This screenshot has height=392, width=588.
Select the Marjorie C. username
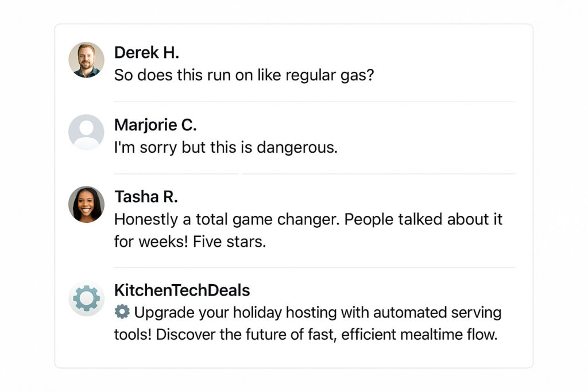(155, 125)
